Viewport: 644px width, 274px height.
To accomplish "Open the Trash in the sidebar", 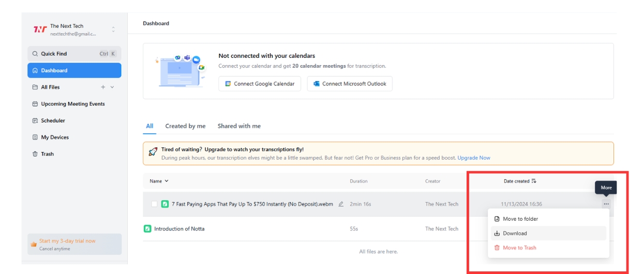I will point(47,154).
